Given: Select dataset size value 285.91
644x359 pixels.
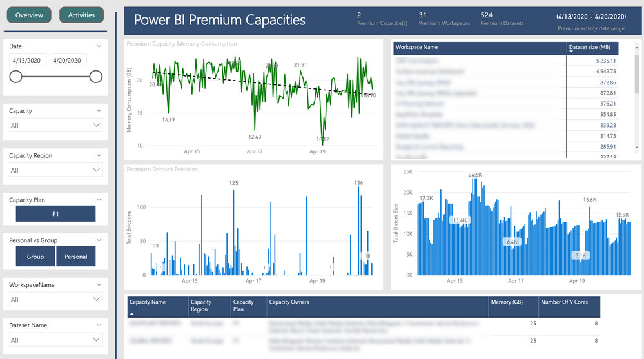Looking at the screenshot, I should tap(608, 147).
